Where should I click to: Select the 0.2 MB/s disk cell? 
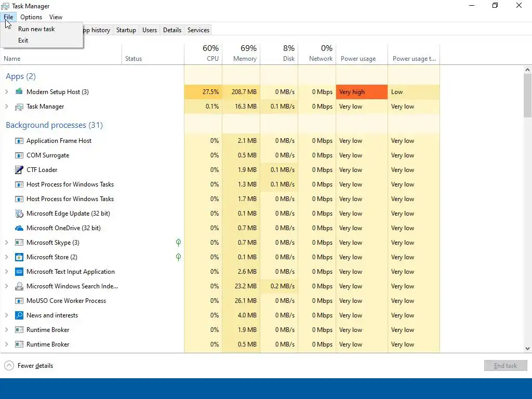[279, 286]
